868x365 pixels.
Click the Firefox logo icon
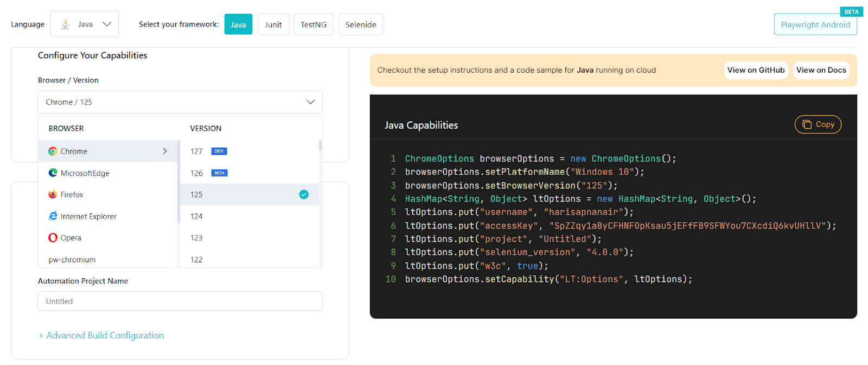[x=53, y=194]
